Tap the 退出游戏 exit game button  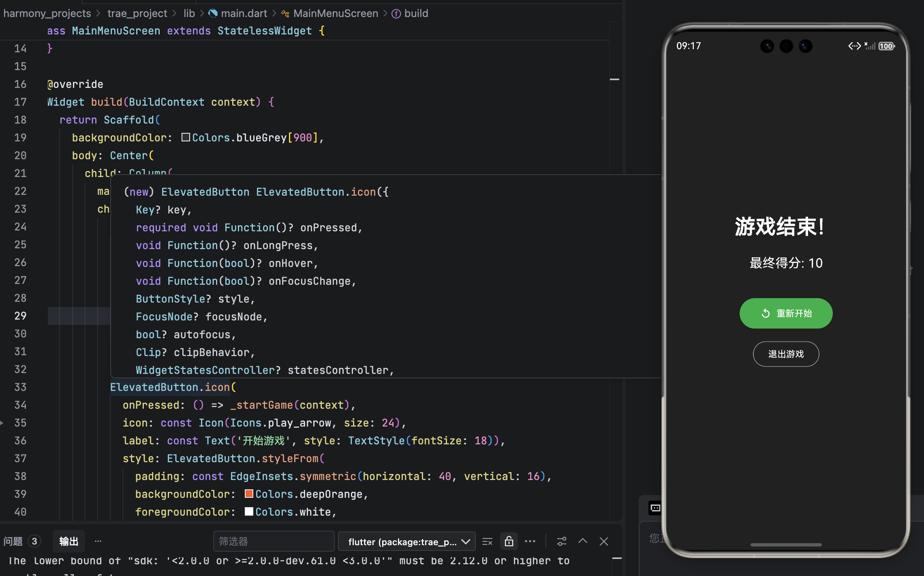(x=786, y=354)
